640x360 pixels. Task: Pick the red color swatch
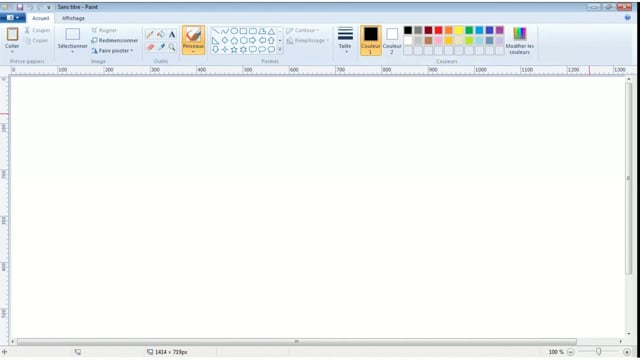pos(438,30)
